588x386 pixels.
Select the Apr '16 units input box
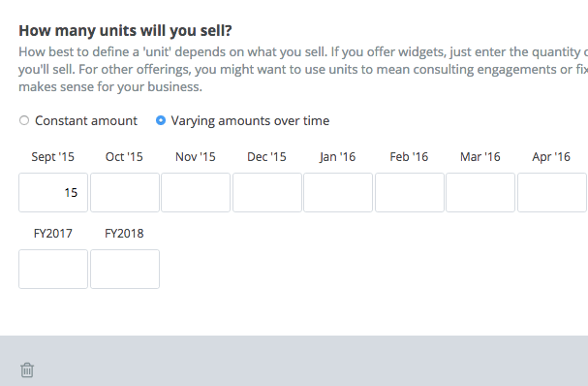pyautogui.click(x=552, y=193)
